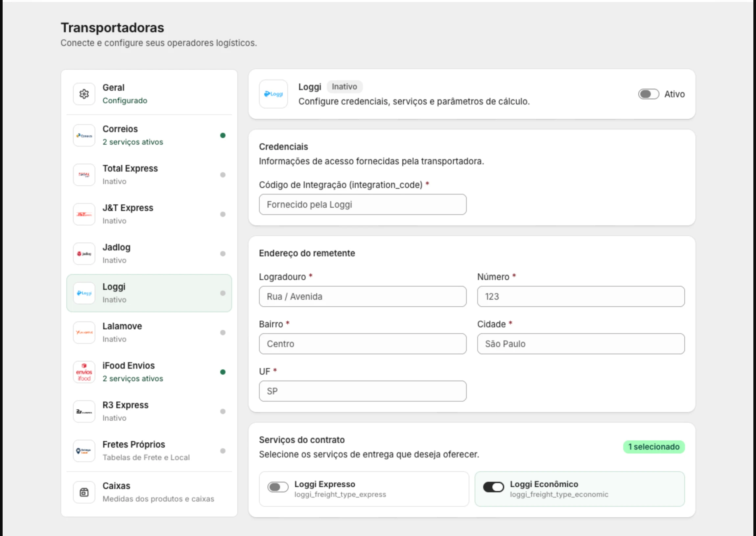Click Jadlog gray status dot

coord(223,254)
